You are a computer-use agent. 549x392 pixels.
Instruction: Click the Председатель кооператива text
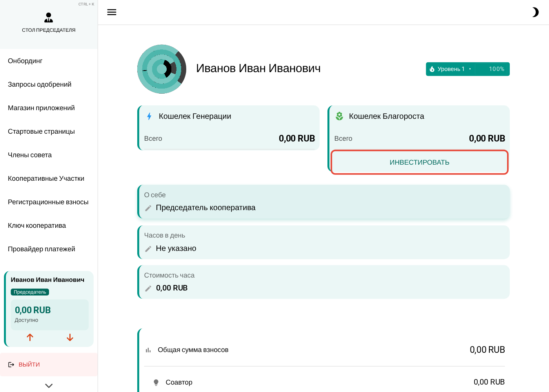206,207
